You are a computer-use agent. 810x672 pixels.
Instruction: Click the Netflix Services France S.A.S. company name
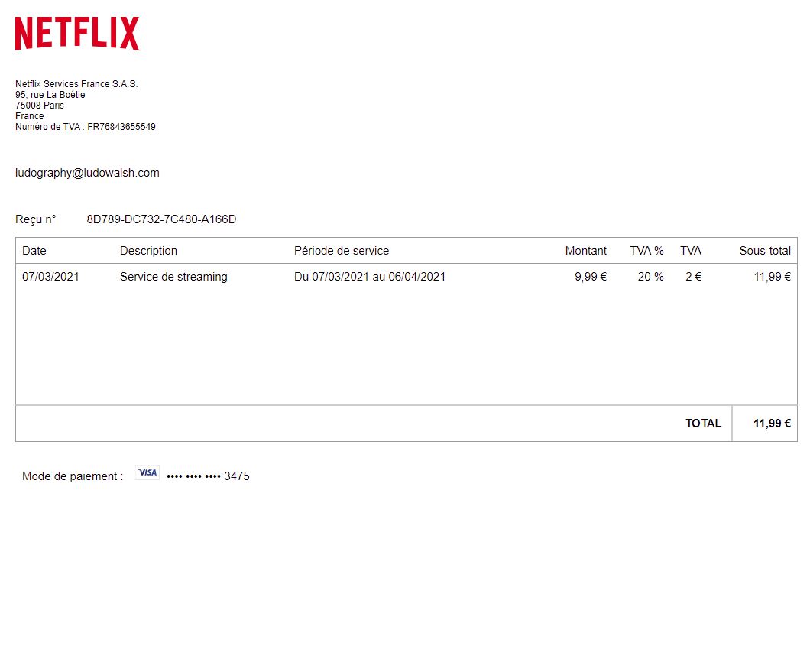76,84
